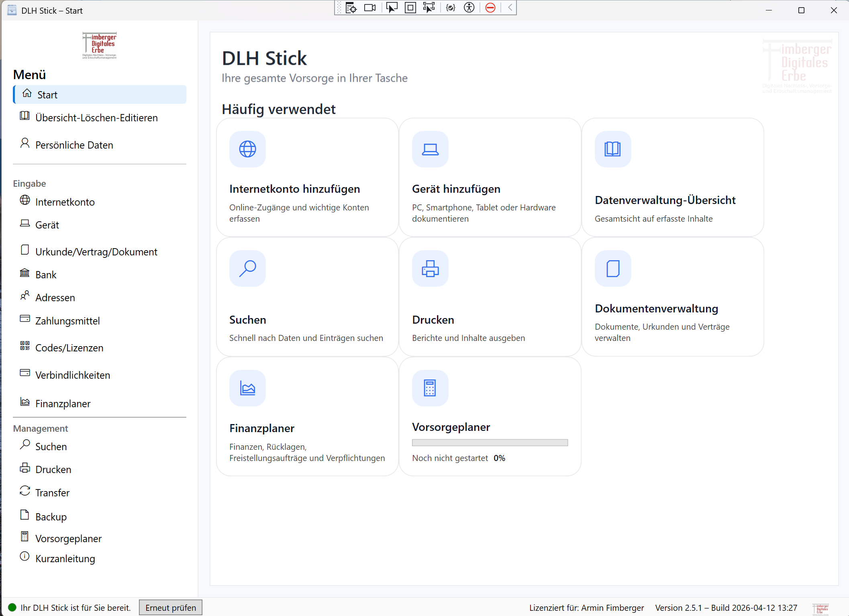
Task: Click the chart icon on the Finanzplaner card
Action: (247, 388)
